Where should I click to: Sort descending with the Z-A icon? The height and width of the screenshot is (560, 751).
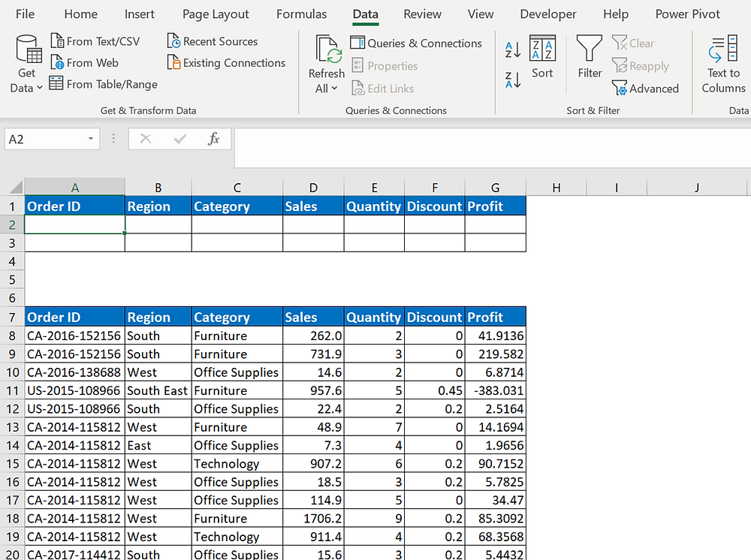point(511,78)
